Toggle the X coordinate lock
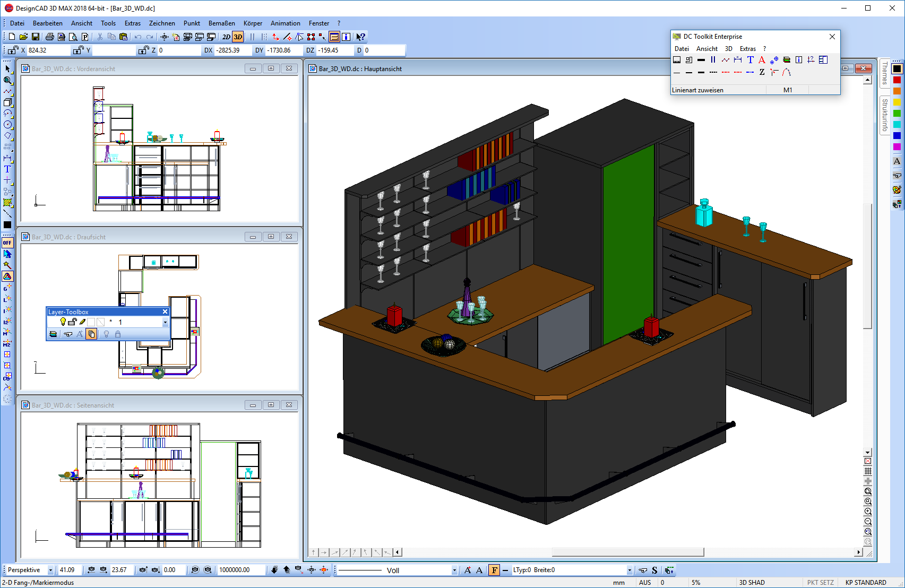The height and width of the screenshot is (588, 905). pos(13,50)
